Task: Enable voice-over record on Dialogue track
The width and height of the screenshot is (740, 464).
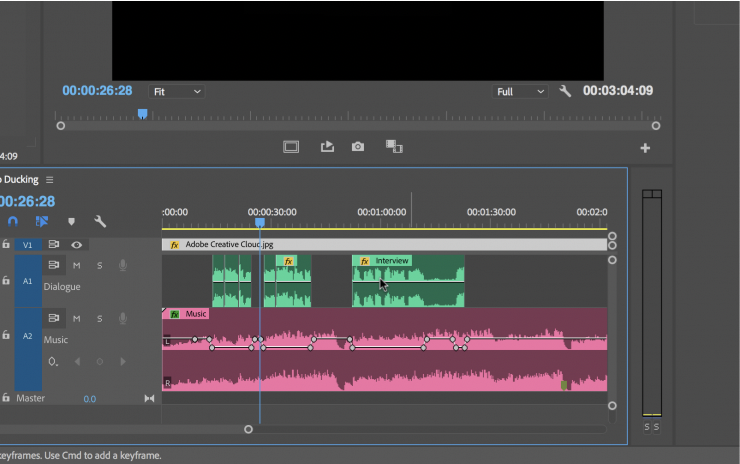Action: pos(123,265)
